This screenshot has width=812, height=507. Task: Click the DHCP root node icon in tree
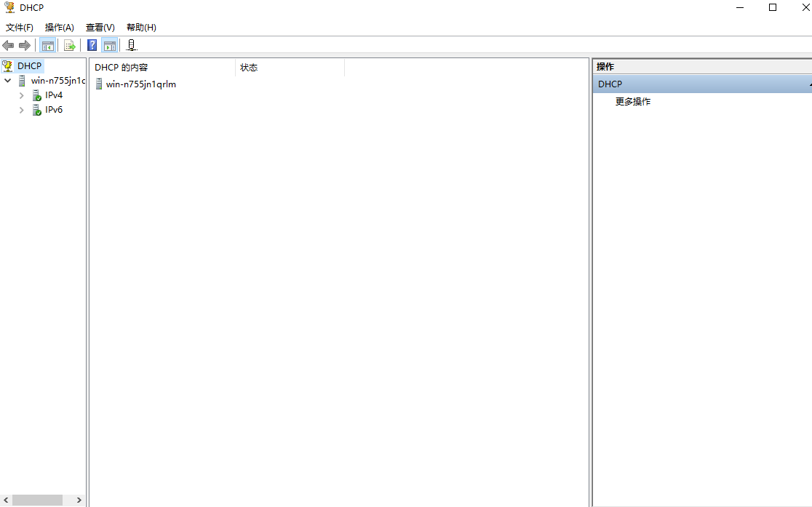tap(7, 65)
